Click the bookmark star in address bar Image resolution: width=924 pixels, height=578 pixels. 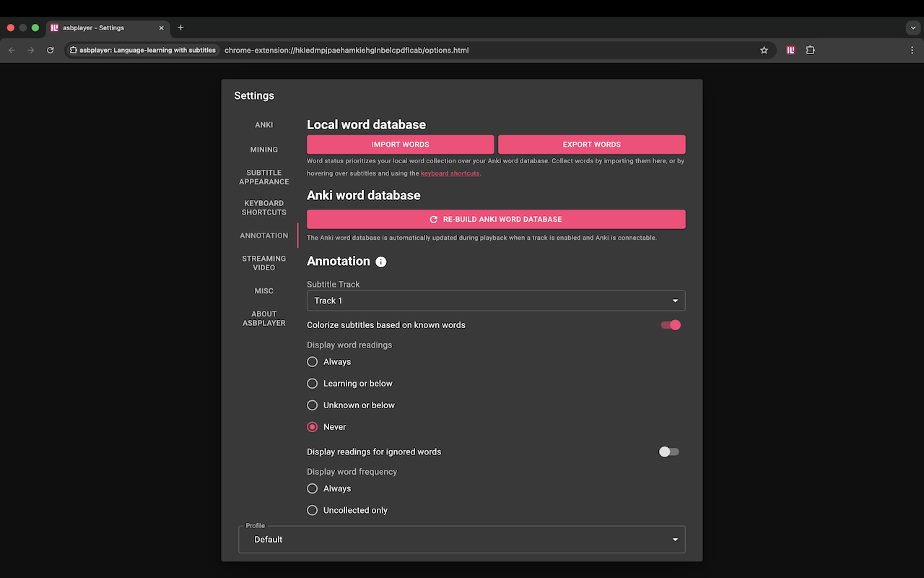point(764,50)
